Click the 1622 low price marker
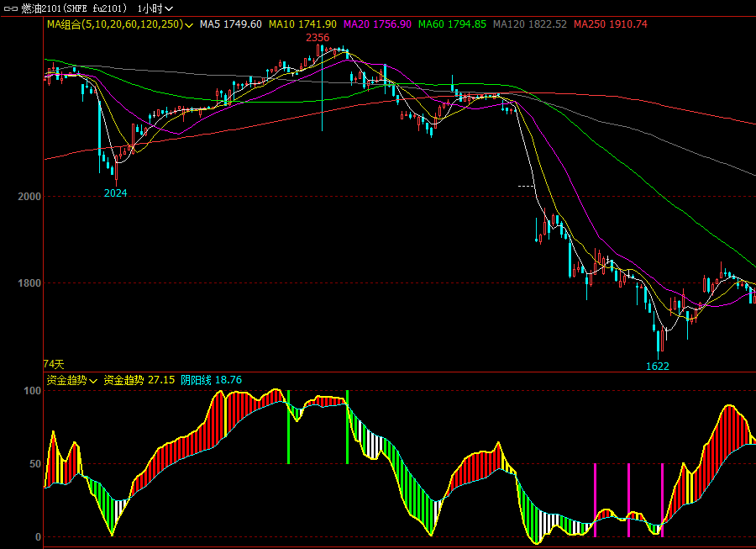756x549 pixels. pos(658,367)
